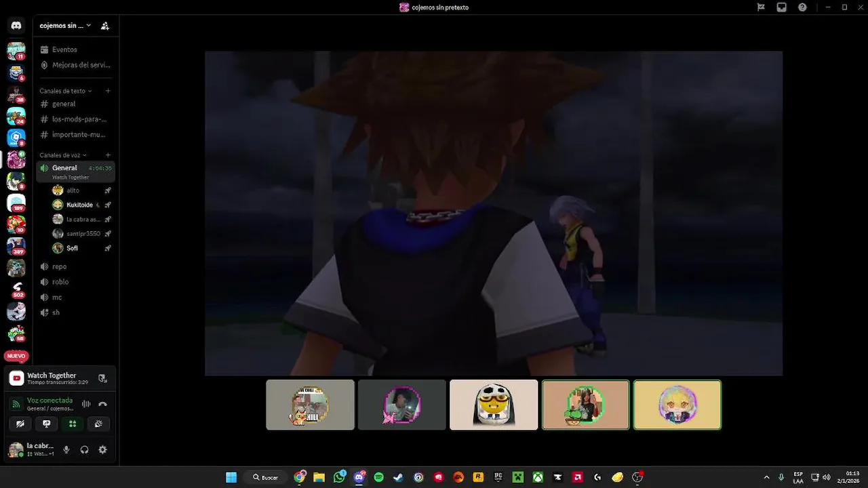Image resolution: width=868 pixels, height=488 pixels.
Task: Click Voz conectada status text
Action: (x=50, y=401)
